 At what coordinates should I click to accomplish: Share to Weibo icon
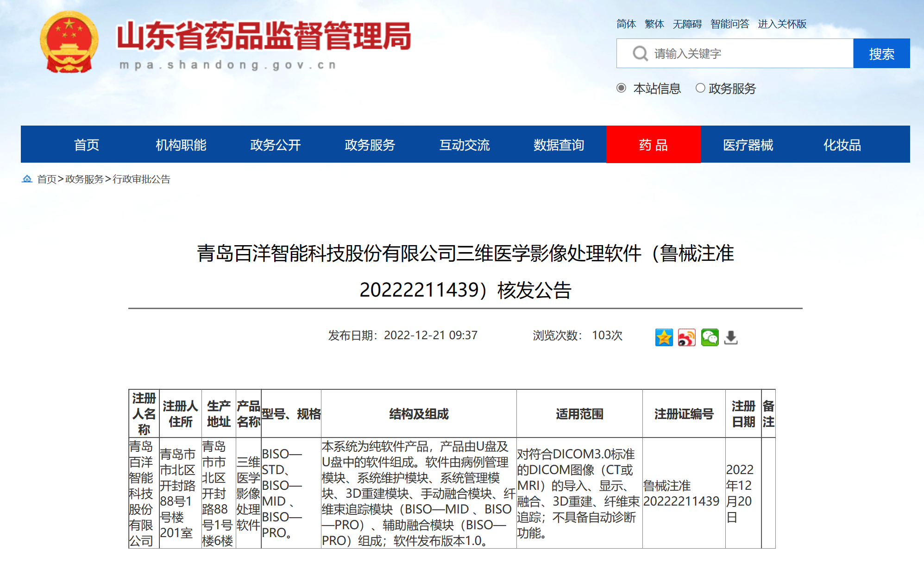pos(686,337)
